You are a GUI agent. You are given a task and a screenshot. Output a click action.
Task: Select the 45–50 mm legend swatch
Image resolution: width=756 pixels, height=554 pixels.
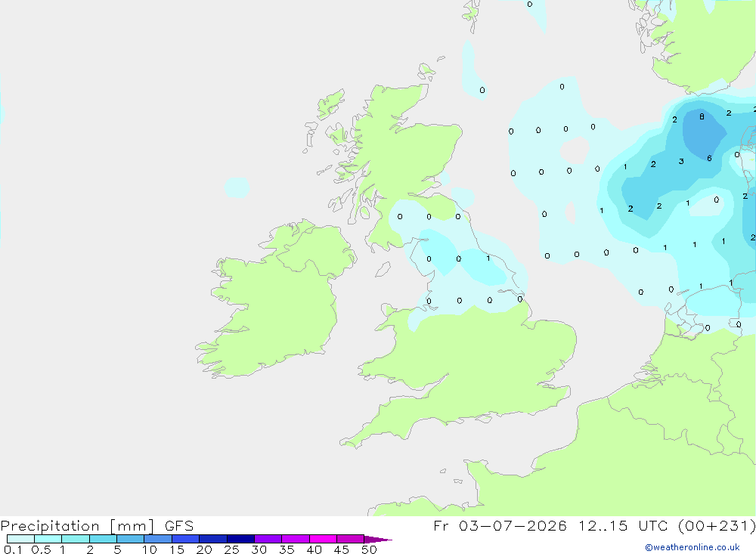click(351, 539)
